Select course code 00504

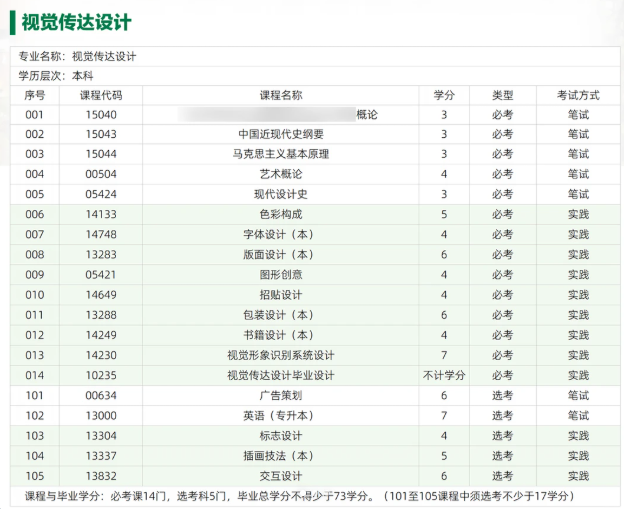(101, 174)
